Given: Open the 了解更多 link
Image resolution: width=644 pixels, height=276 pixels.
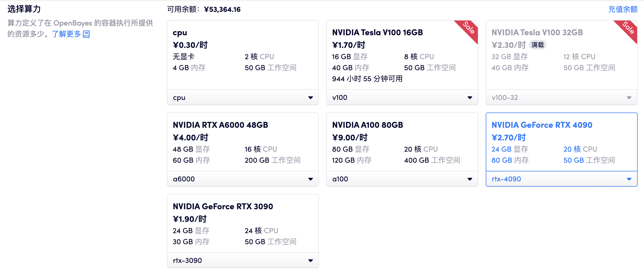Looking at the screenshot, I should [x=66, y=34].
